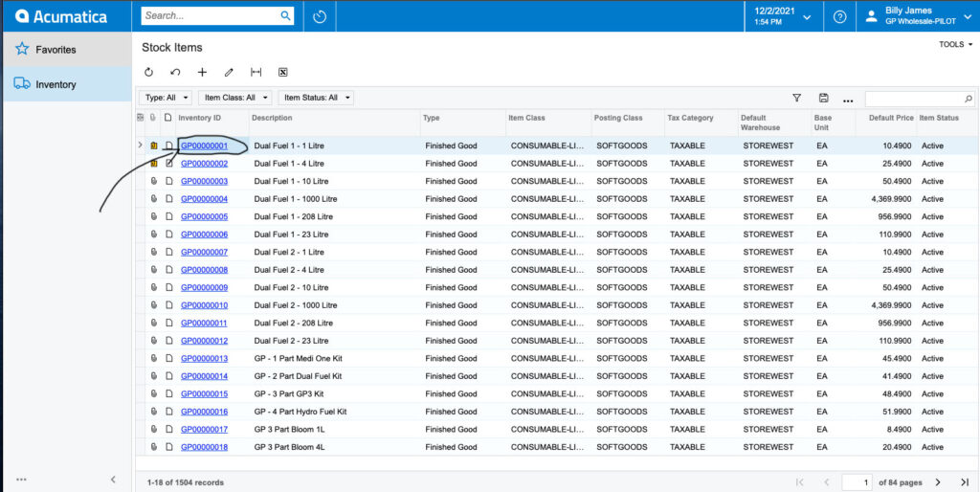Click the magnifier in the grid search field
Viewport: 980px width, 492px height.
pyautogui.click(x=969, y=99)
